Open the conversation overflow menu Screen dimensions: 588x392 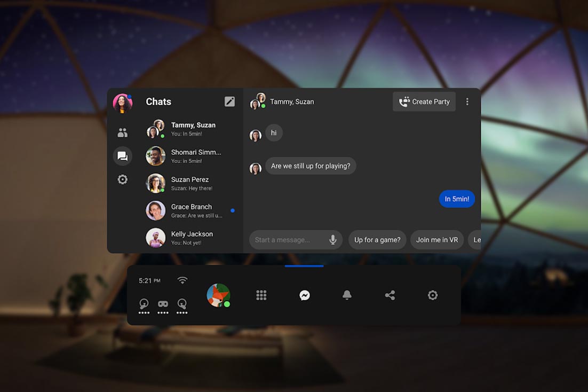467,101
